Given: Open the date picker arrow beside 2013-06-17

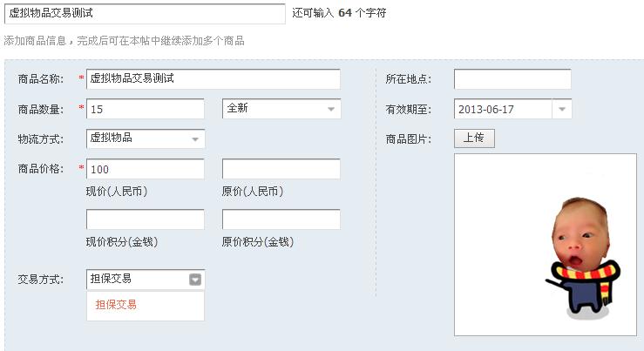Looking at the screenshot, I should (562, 109).
